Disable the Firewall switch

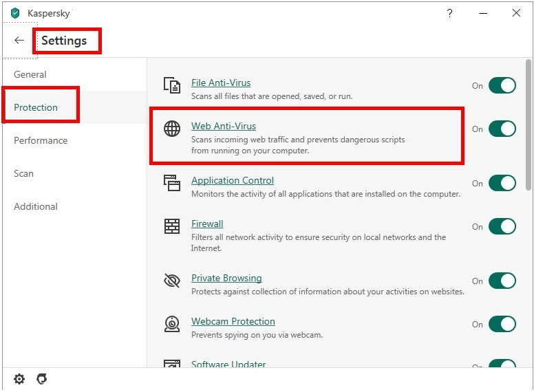coord(502,227)
